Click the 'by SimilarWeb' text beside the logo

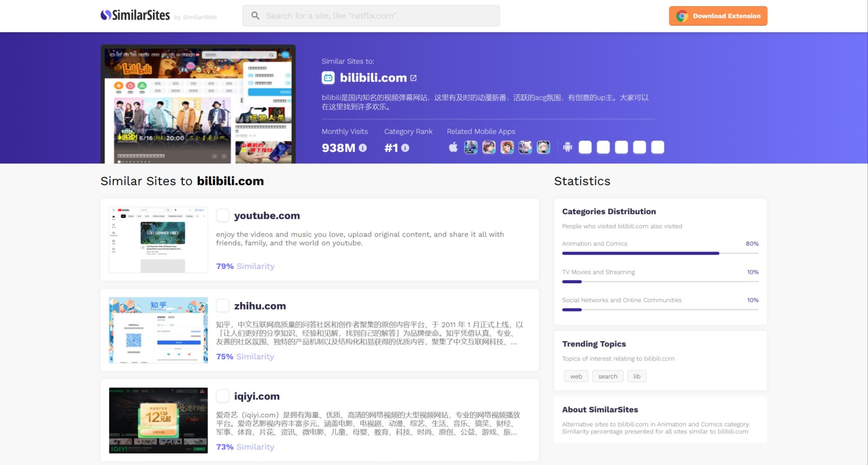195,17
